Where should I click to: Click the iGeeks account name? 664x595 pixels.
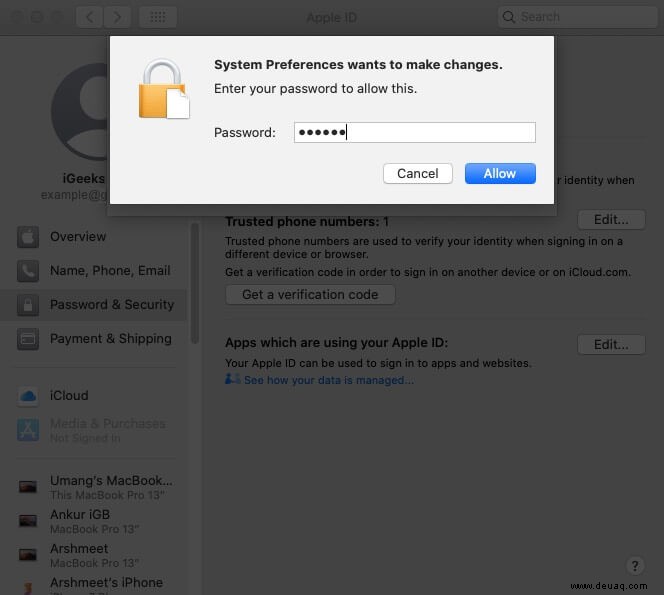point(83,179)
